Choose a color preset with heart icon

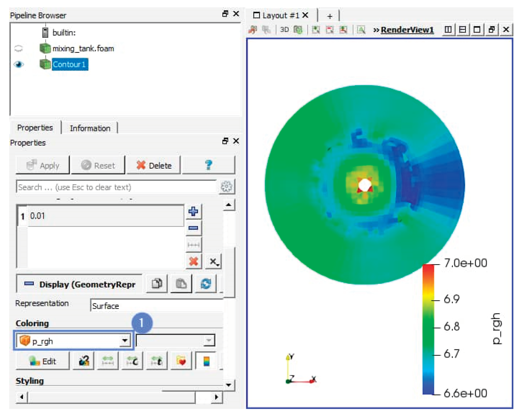tap(181, 361)
